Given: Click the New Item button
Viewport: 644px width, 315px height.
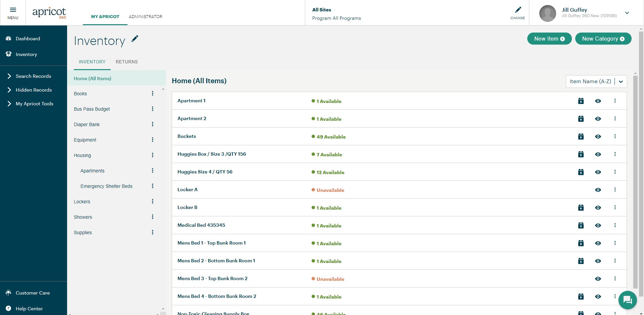Looking at the screenshot, I should pos(549,39).
